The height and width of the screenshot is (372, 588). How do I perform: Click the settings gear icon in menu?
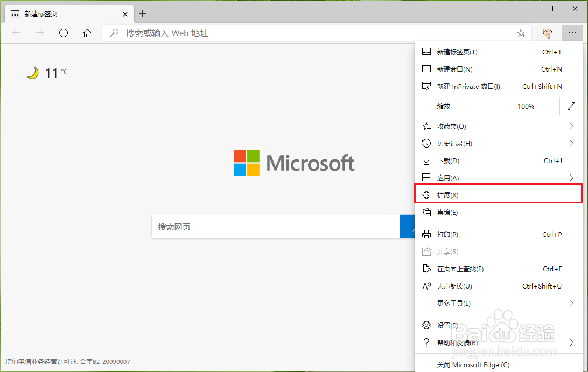point(426,325)
